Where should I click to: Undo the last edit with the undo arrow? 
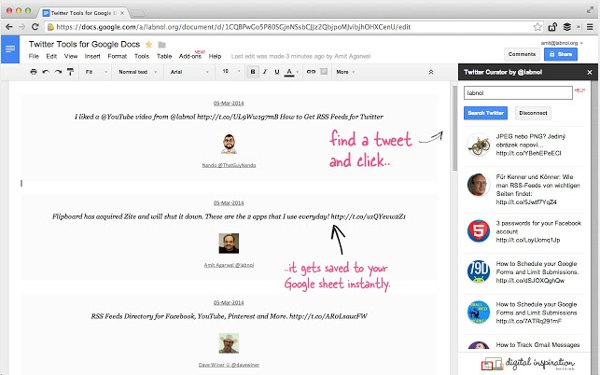pyautogui.click(x=46, y=72)
